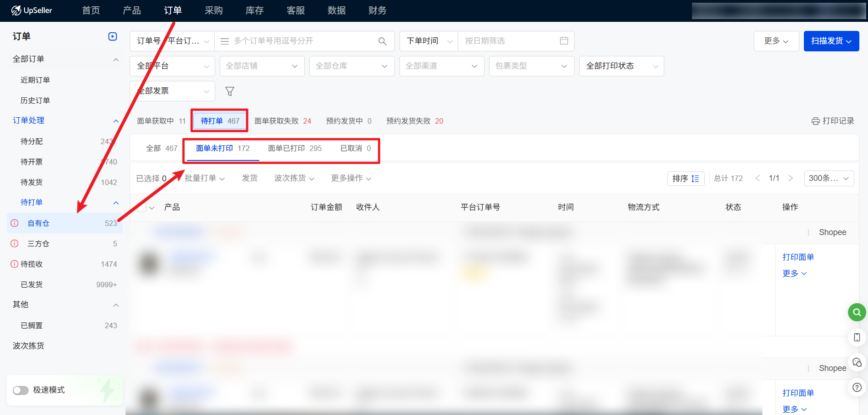Open the 300条 page size dropdown
868x415 pixels.
pos(828,178)
